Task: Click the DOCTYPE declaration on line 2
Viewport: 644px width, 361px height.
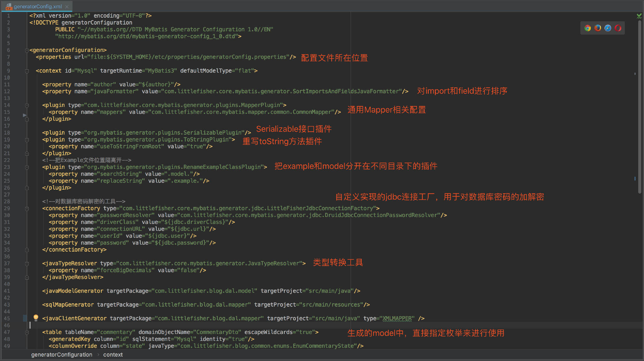Action: point(81,23)
